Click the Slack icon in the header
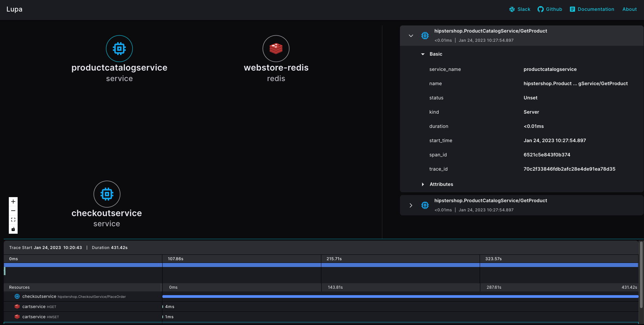Image resolution: width=644 pixels, height=325 pixels. coord(511,9)
